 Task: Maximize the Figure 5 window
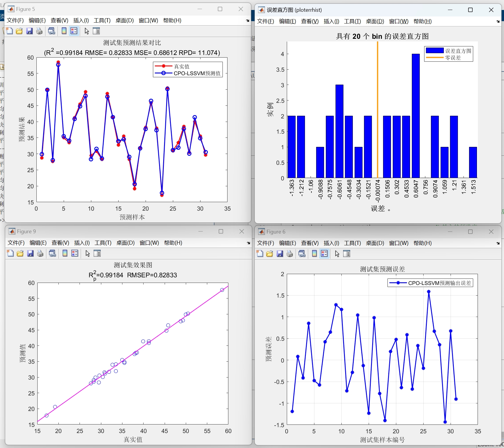coord(220,9)
